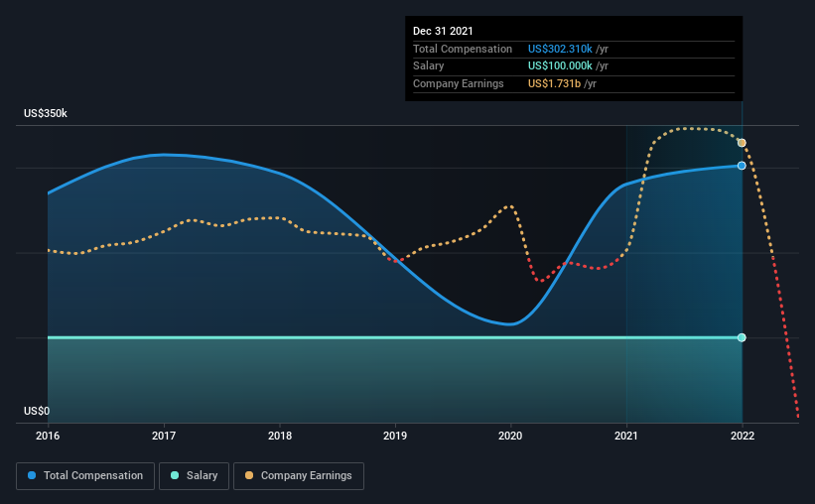Click the 2020 x-axis label
Image resolution: width=815 pixels, height=504 pixels.
(x=510, y=436)
